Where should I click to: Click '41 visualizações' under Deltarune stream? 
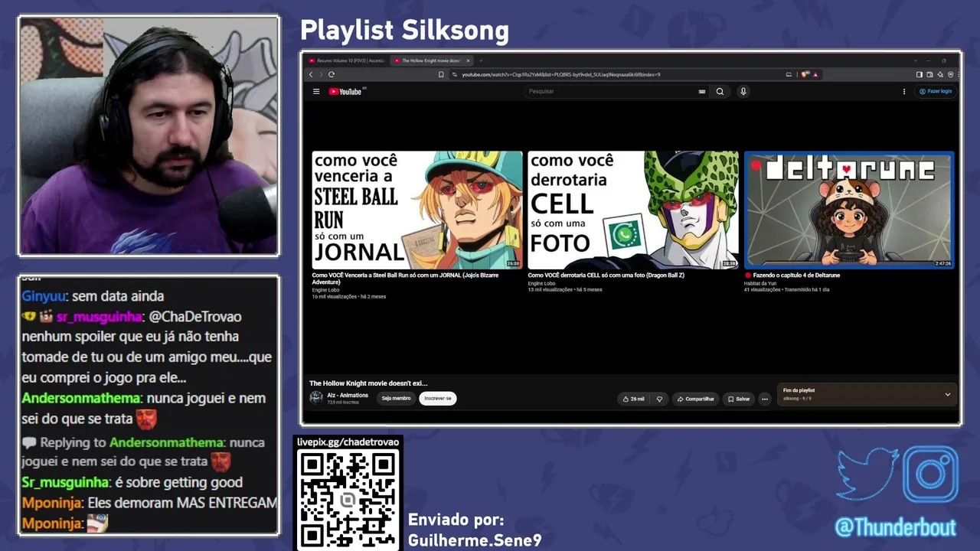(762, 290)
